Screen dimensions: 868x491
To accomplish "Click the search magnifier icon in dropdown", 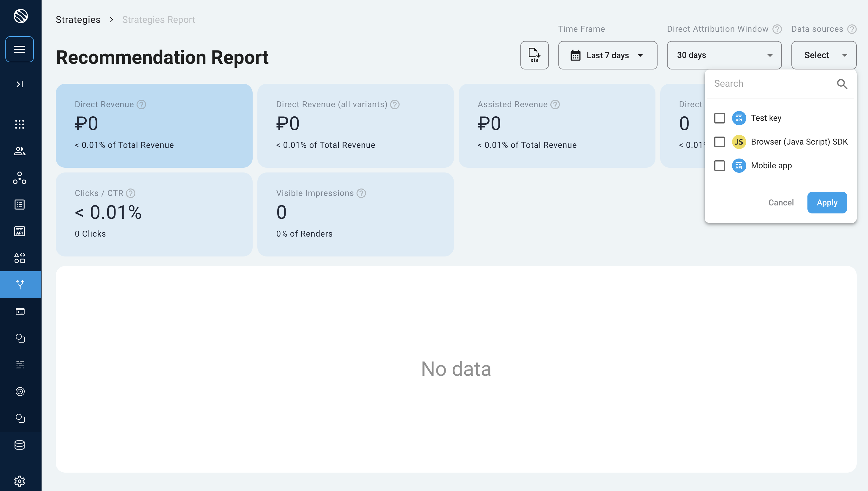I will pos(842,84).
